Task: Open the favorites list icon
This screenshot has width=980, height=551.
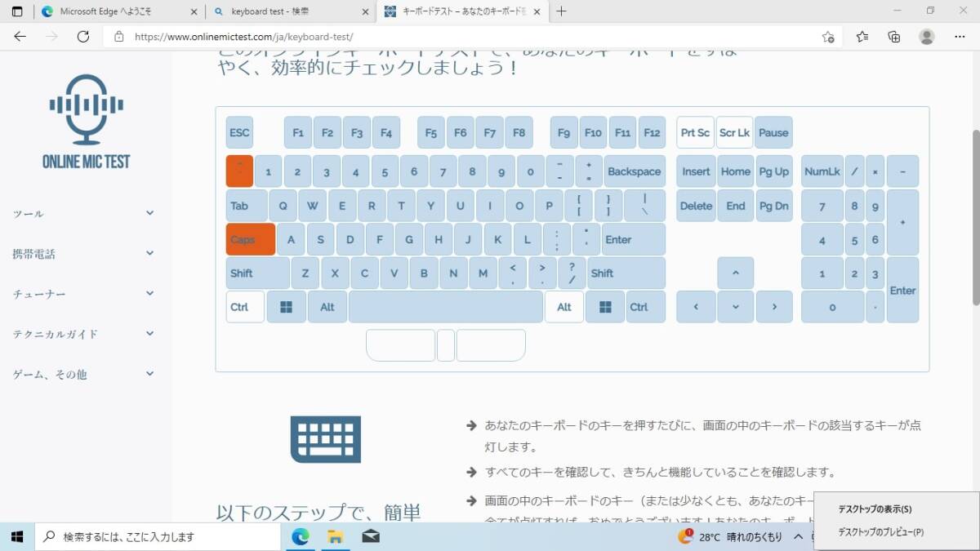Action: pos(862,37)
